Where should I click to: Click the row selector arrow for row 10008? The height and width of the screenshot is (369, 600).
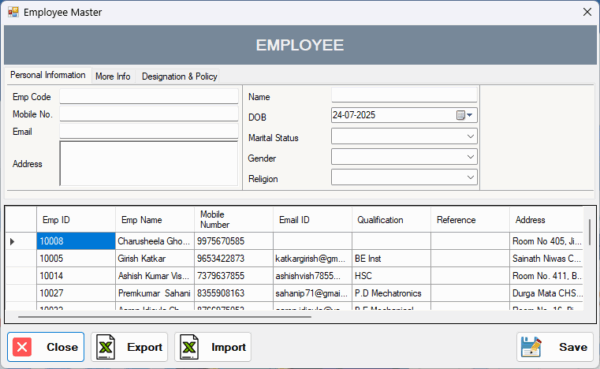12,242
